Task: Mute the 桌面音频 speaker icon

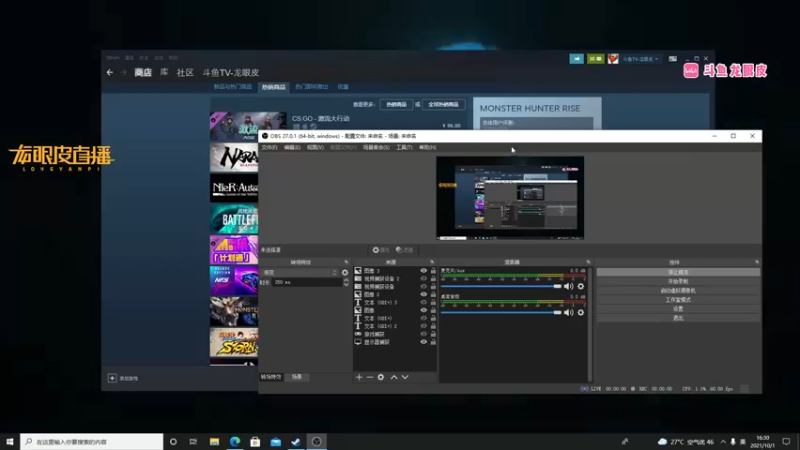Action: point(568,312)
